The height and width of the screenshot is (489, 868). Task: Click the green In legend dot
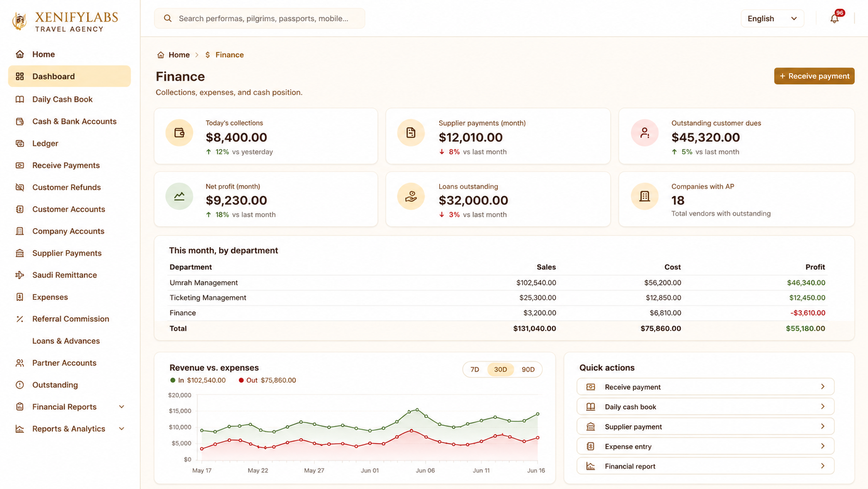click(173, 380)
